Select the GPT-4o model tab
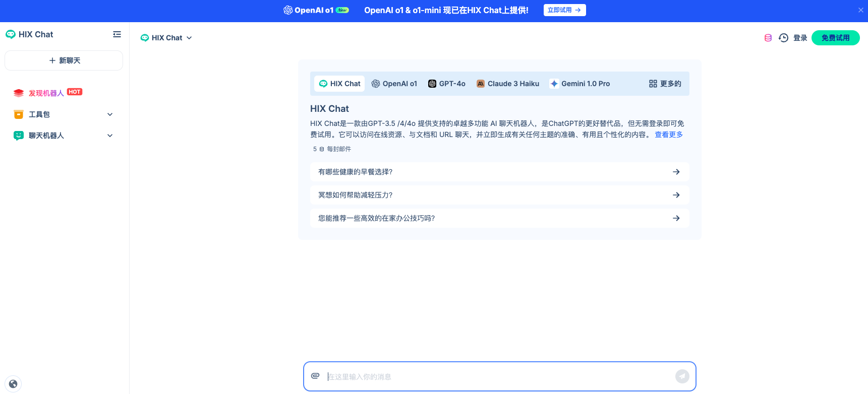868x394 pixels. [447, 84]
